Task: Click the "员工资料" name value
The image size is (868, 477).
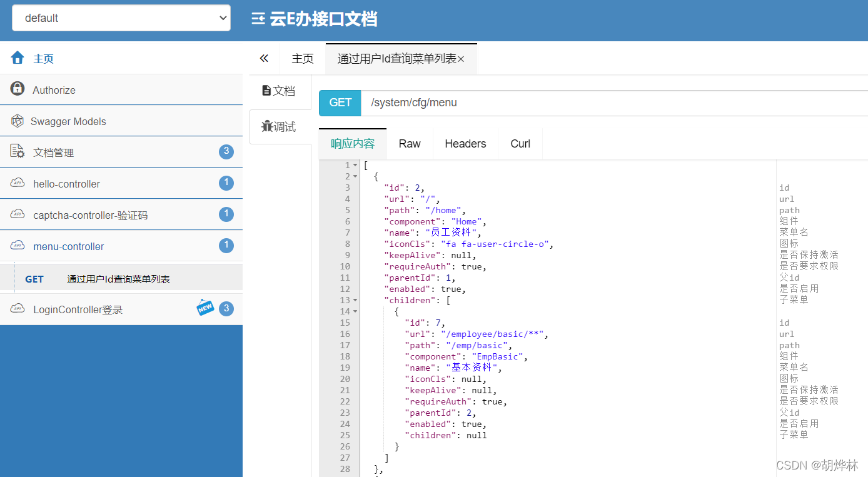Action: 451,233
